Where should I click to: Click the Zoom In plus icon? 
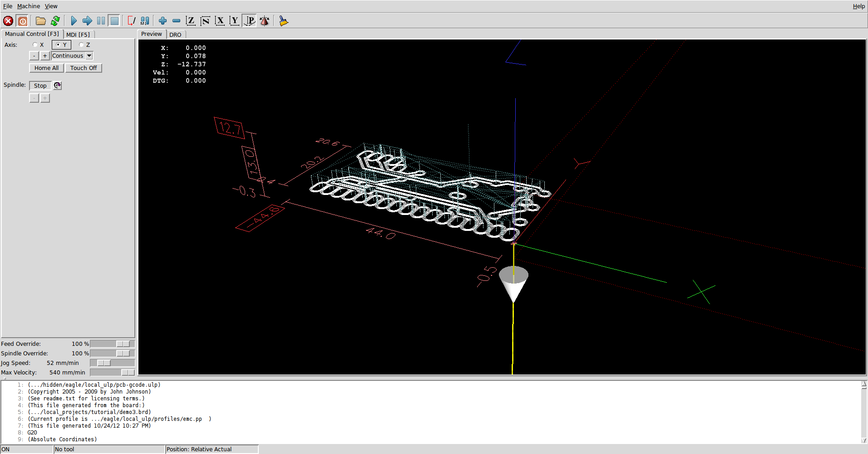[163, 21]
